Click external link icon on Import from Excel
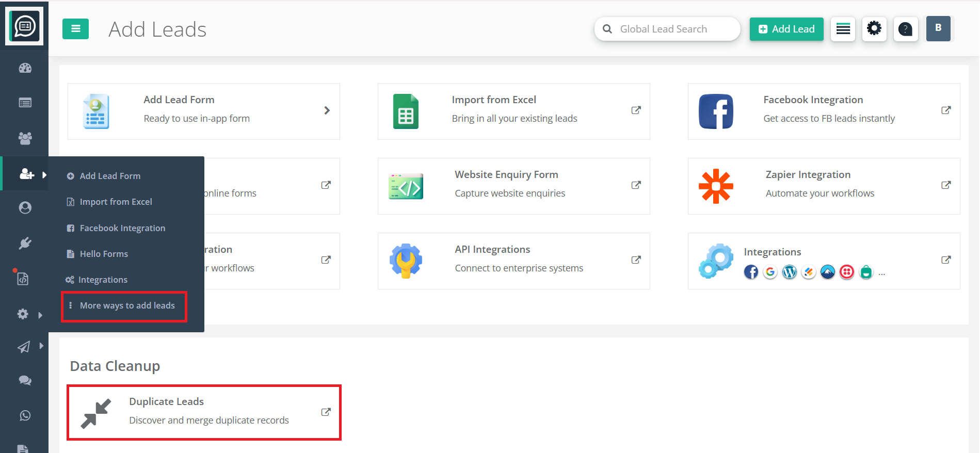 point(636,110)
